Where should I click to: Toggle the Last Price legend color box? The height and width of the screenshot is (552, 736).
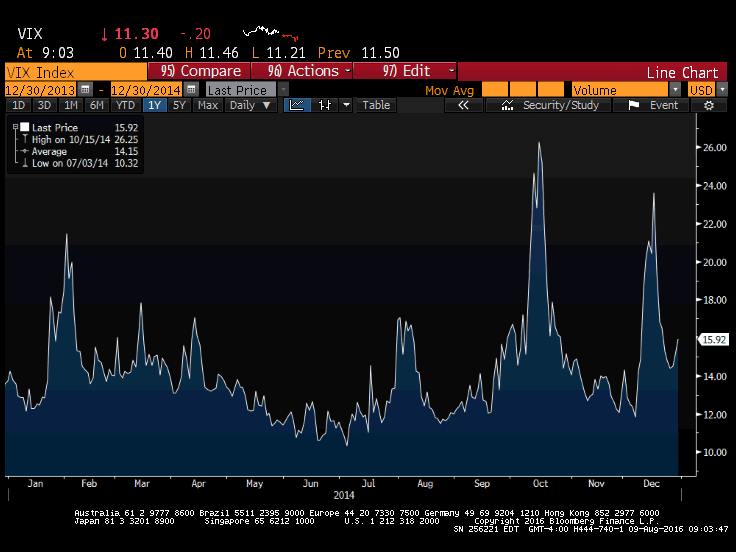[x=24, y=128]
